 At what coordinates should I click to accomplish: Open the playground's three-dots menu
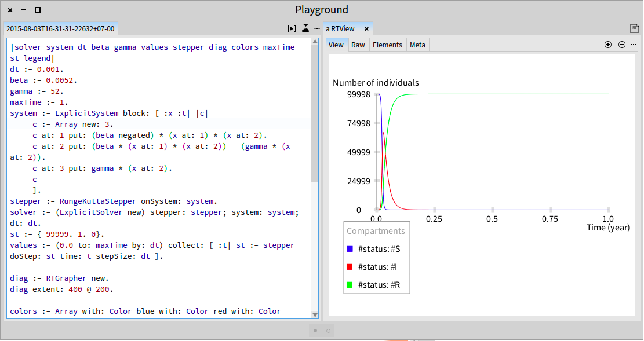[317, 29]
